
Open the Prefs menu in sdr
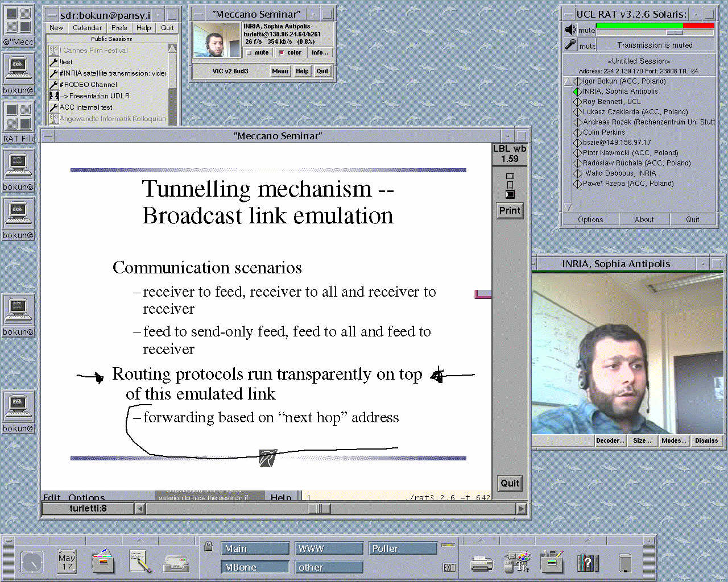tap(119, 28)
